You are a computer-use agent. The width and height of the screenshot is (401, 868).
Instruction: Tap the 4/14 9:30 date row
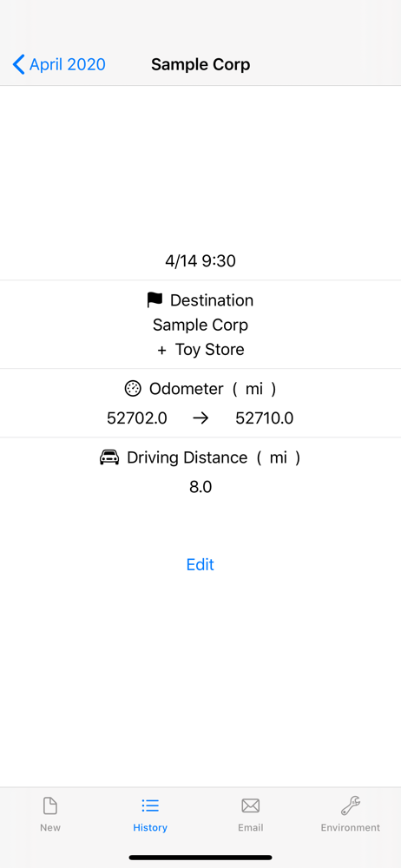200,260
